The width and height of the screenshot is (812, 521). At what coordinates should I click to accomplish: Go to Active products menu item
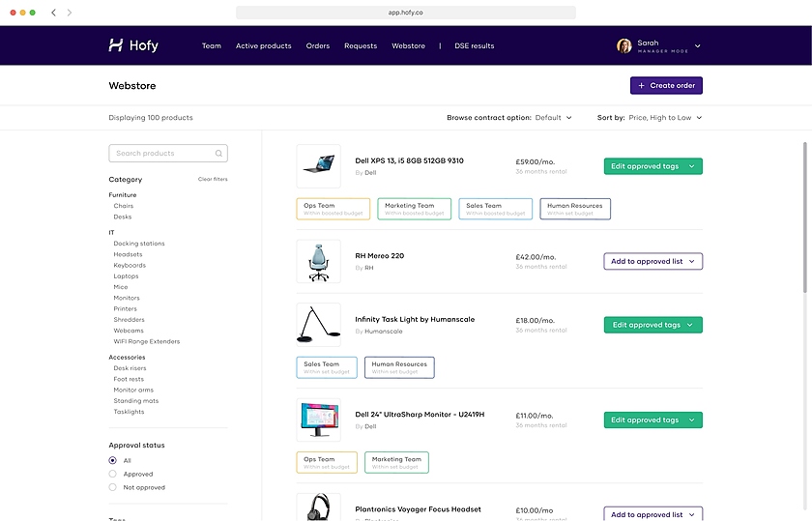[263, 45]
